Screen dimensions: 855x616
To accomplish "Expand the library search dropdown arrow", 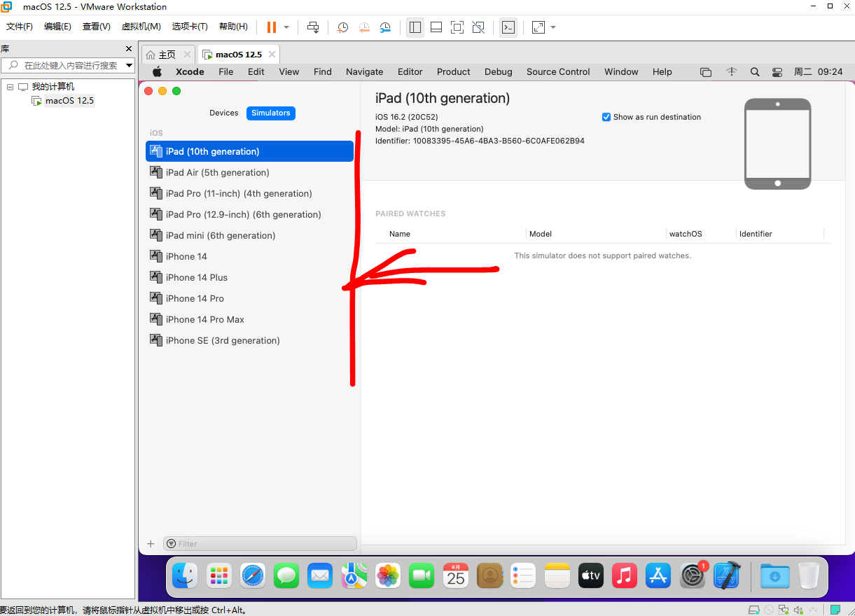I will [x=129, y=65].
